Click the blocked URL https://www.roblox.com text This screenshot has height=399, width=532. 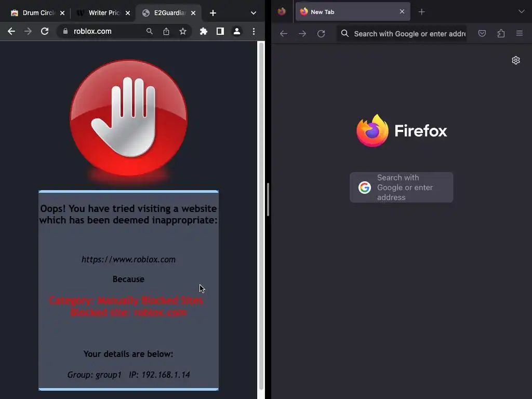coord(128,260)
